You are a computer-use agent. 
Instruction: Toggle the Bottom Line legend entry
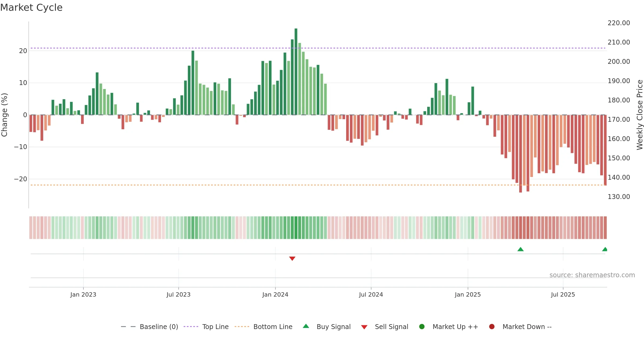pyautogui.click(x=264, y=327)
